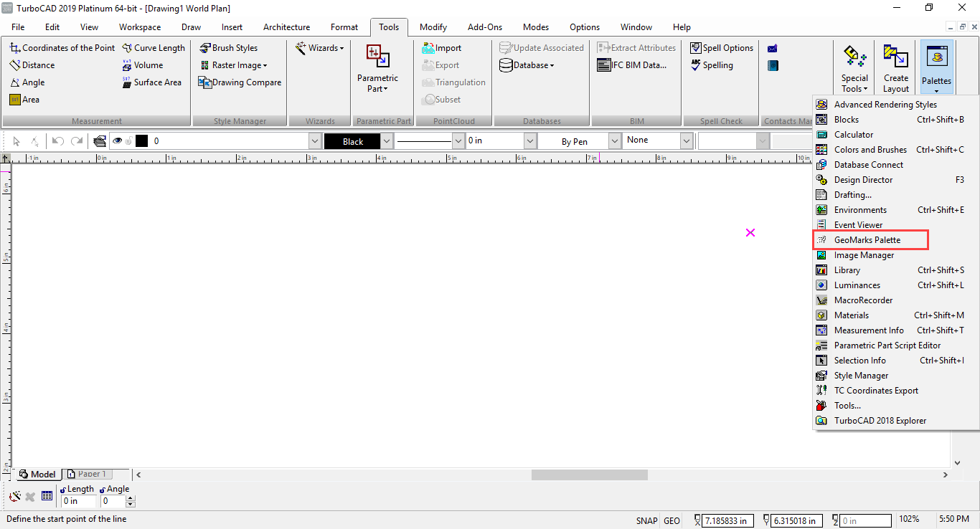Open Spell Options
The width and height of the screenshot is (980, 529).
pyautogui.click(x=722, y=48)
